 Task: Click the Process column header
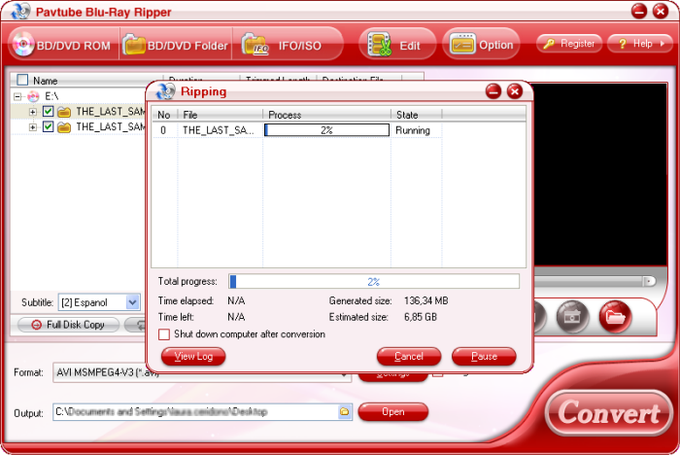tap(327, 115)
